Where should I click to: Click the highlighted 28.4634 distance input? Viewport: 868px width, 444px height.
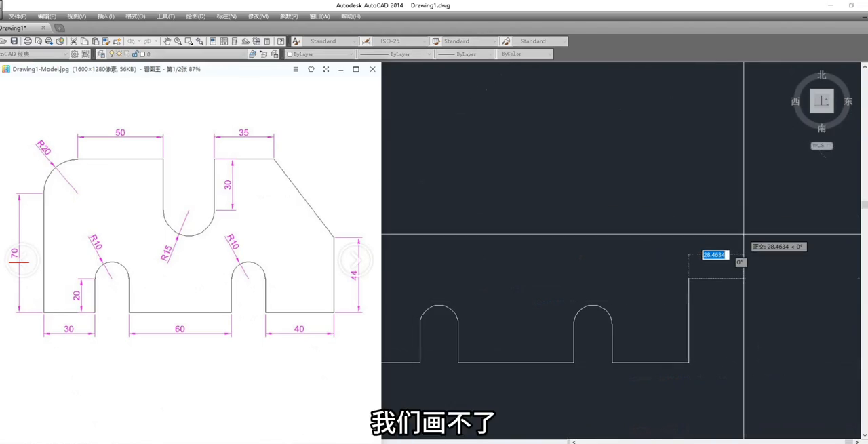(x=714, y=255)
